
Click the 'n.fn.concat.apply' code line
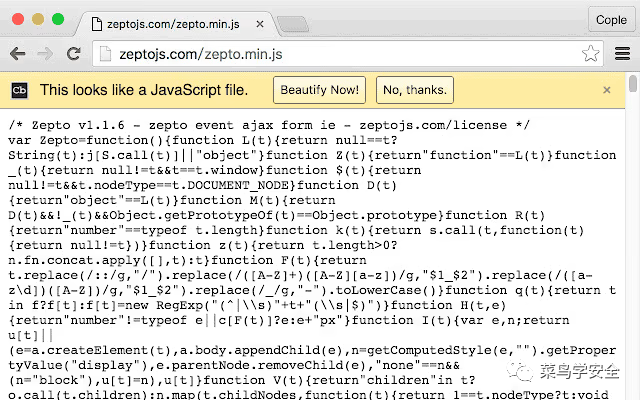(x=187, y=260)
